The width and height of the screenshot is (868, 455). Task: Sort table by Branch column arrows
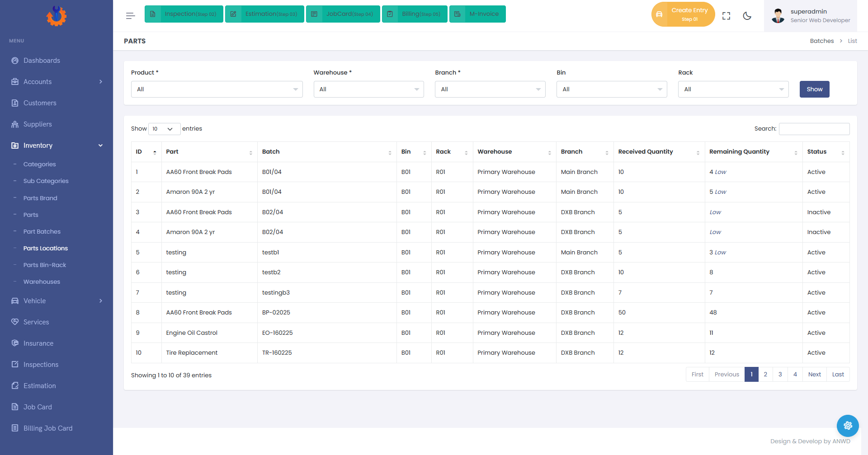[607, 152]
